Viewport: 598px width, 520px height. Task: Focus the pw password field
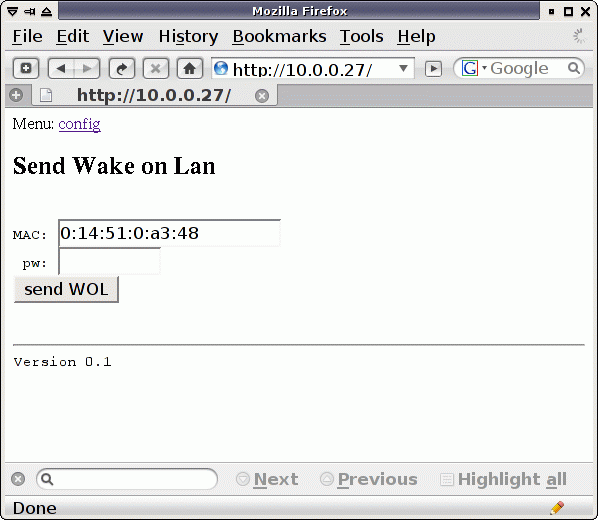coord(109,261)
